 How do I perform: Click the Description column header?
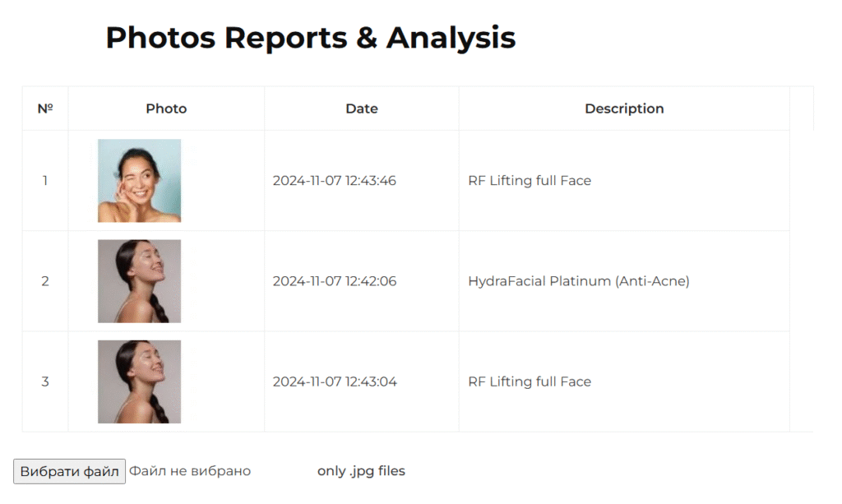click(x=624, y=109)
